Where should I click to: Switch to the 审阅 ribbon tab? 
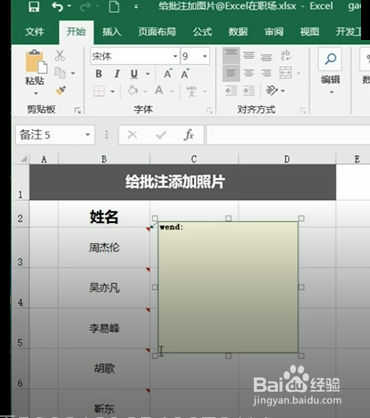pyautogui.click(x=274, y=32)
